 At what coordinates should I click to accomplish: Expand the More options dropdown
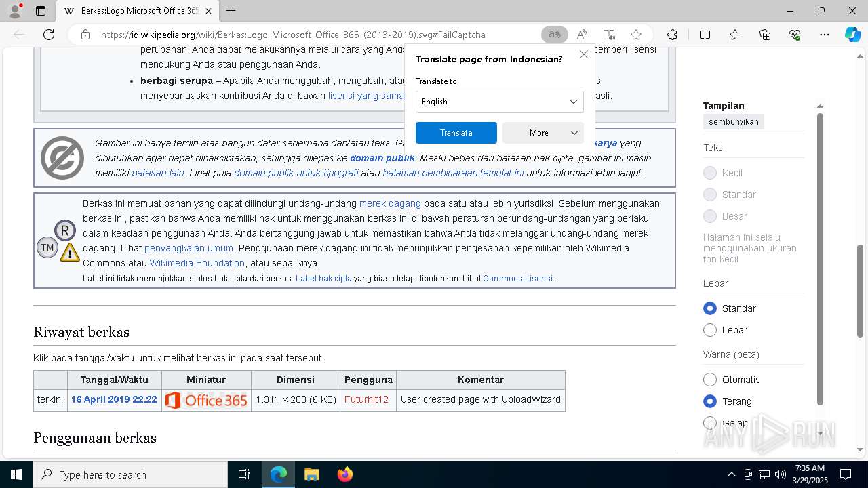tap(543, 133)
